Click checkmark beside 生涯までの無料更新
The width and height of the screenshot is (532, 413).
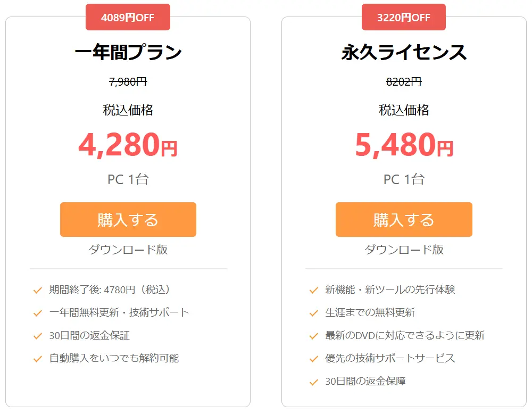point(314,313)
